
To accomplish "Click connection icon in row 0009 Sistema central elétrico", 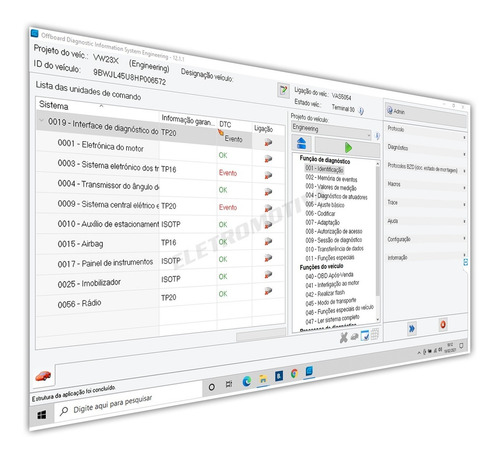I will point(268,209).
